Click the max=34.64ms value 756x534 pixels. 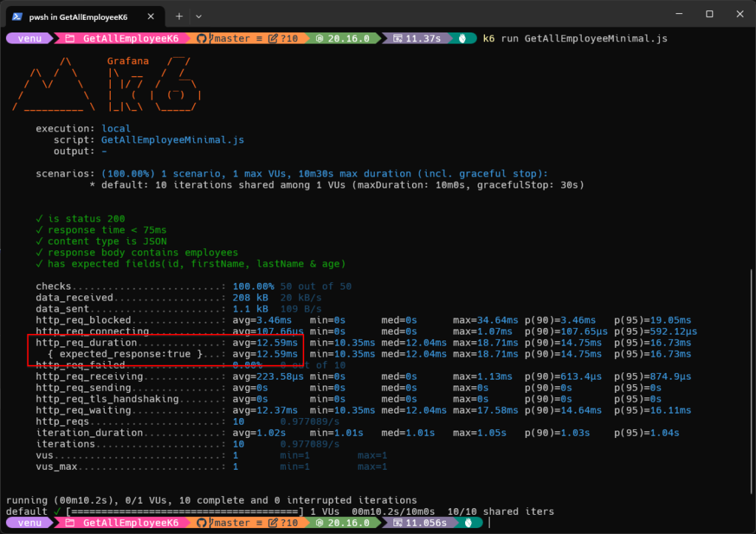pyautogui.click(x=486, y=321)
